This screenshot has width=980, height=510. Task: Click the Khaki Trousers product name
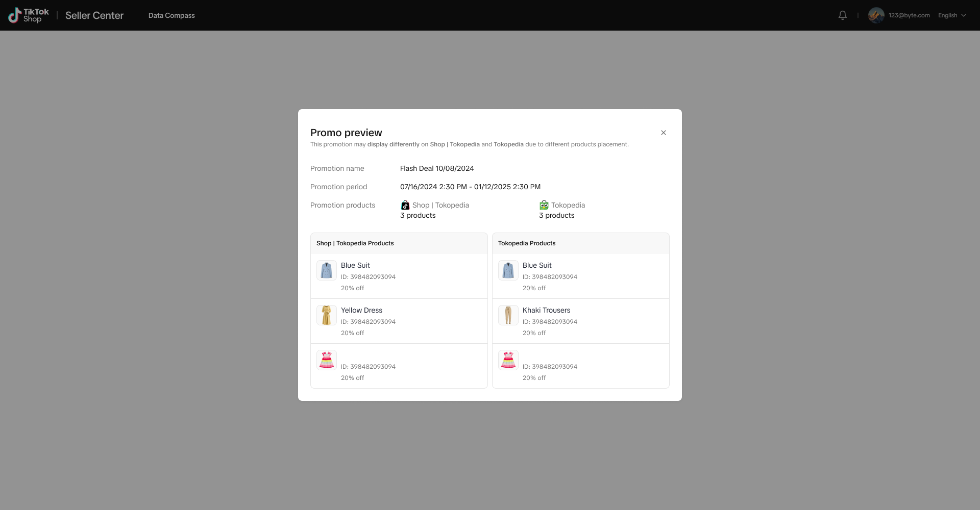(x=546, y=310)
